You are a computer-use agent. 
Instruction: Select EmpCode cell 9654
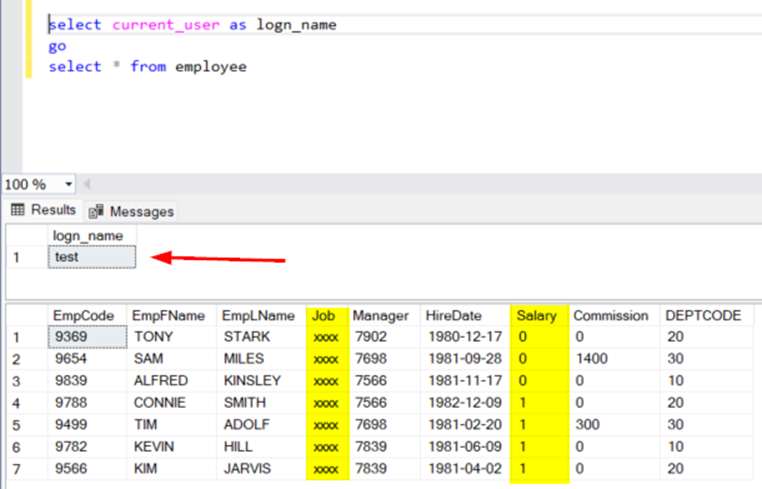[x=87, y=359]
